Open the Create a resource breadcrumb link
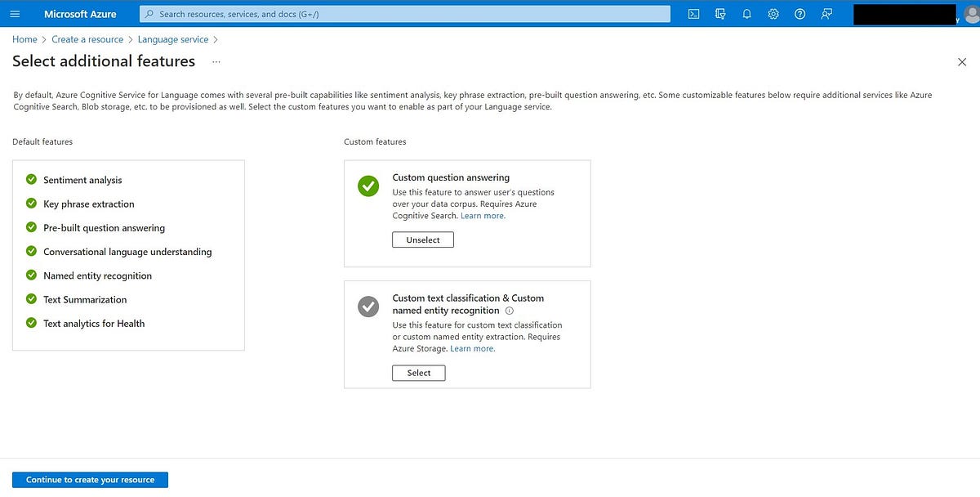Screen dimensions: 980x497 click(x=87, y=39)
